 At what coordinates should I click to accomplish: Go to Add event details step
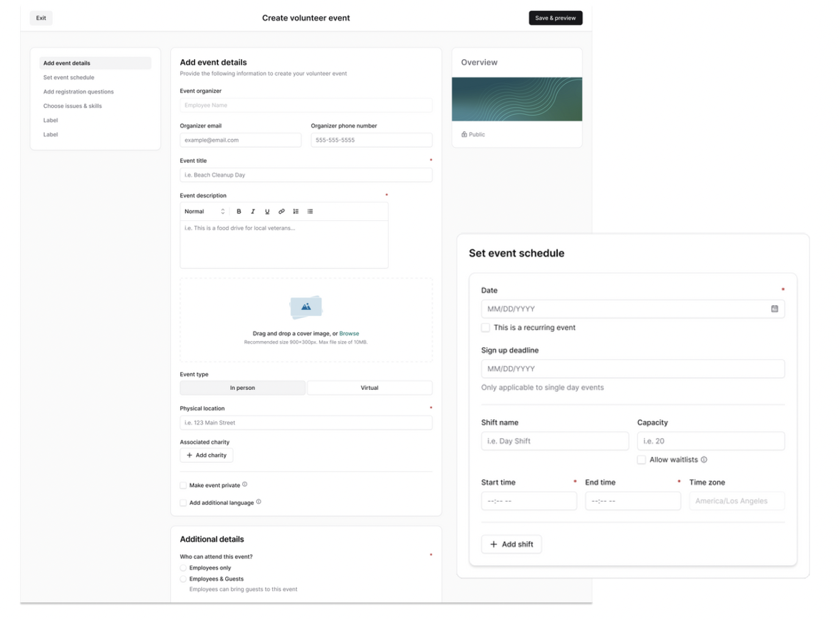pos(95,63)
